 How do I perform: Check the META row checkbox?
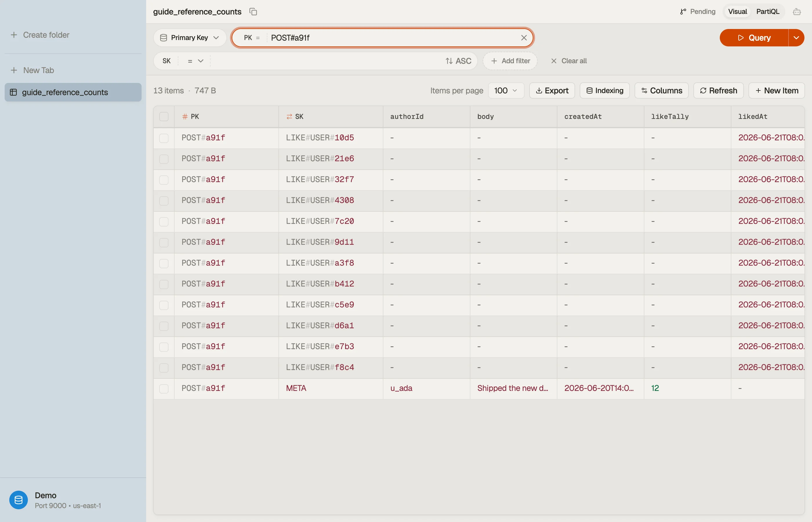click(x=164, y=389)
